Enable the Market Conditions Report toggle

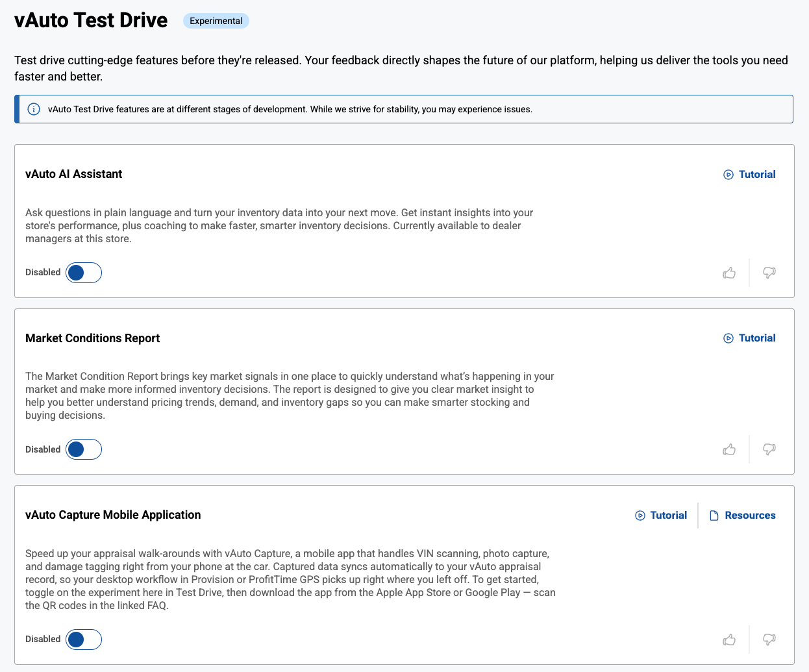click(x=84, y=449)
